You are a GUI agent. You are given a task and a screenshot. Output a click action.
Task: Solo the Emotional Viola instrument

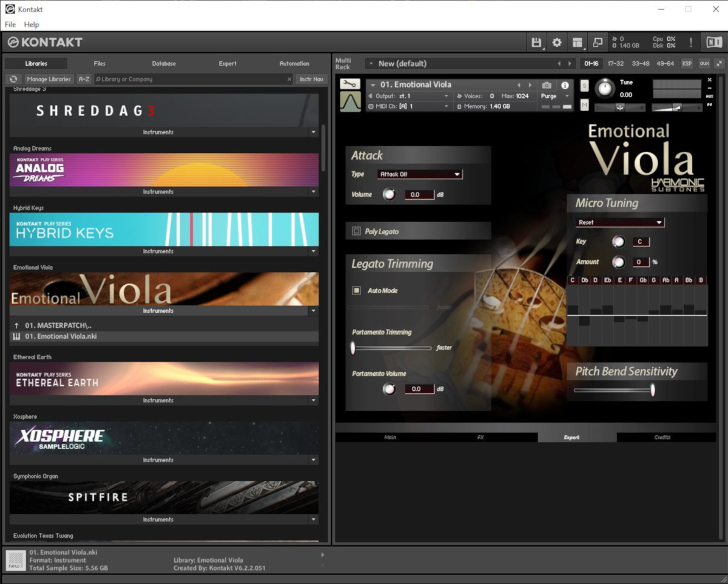point(584,86)
